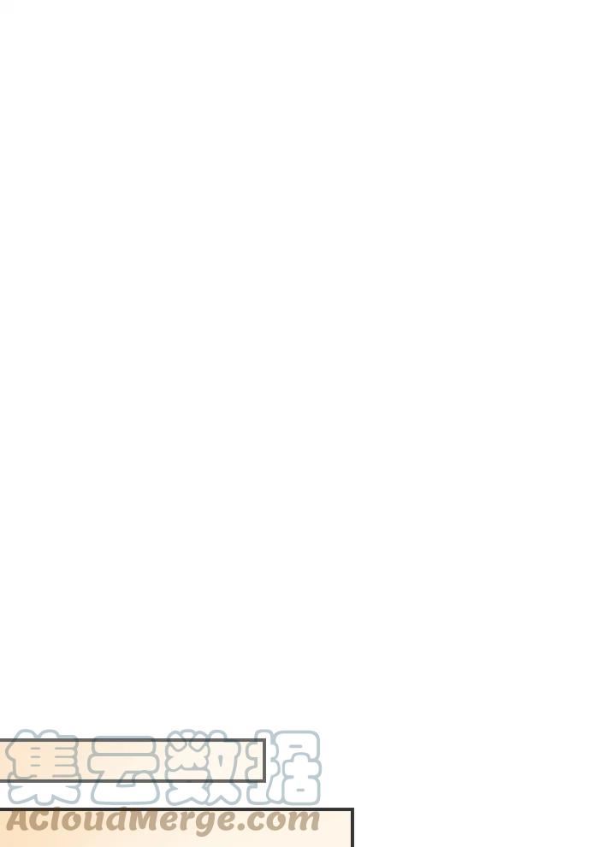Image resolution: width=616 pixels, height=847 pixels.
Task: Select the lower beige bordered box
Action: (x=177, y=827)
